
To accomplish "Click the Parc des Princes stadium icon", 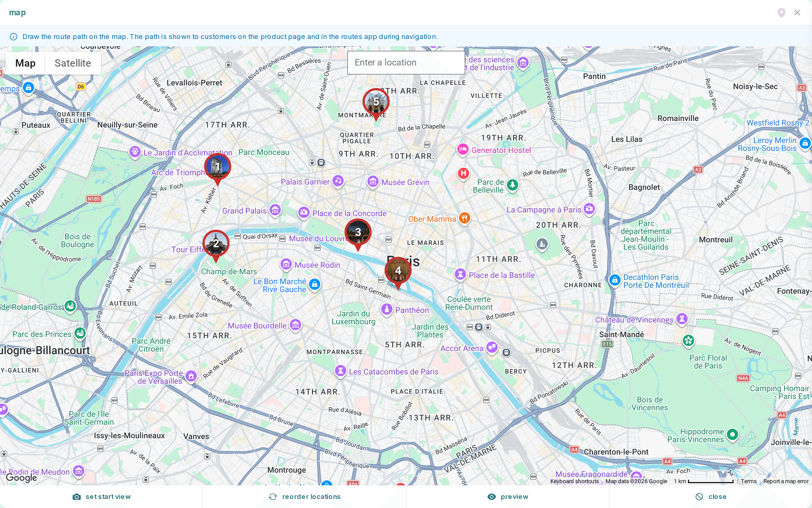I will [x=80, y=333].
